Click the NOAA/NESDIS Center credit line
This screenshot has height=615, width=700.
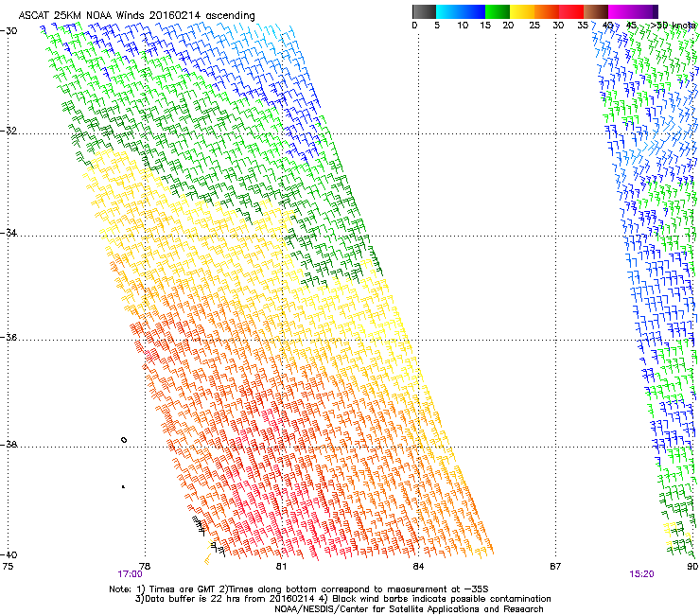tap(409, 609)
